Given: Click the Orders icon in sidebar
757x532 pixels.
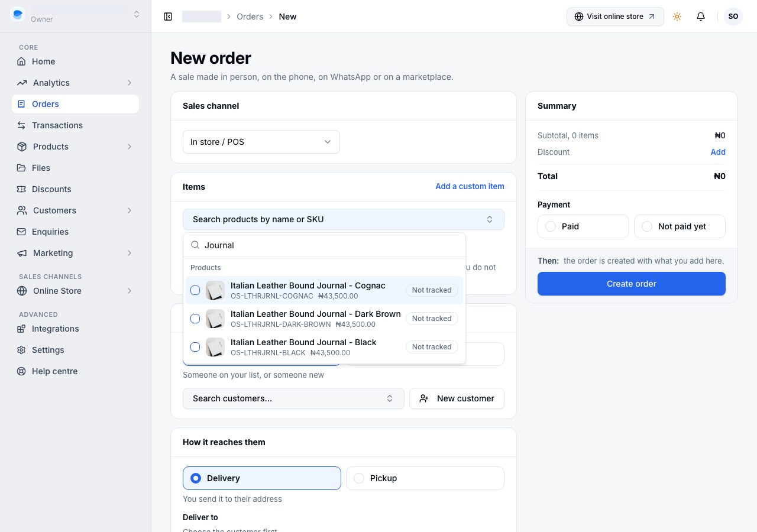Looking at the screenshot, I should pos(21,104).
